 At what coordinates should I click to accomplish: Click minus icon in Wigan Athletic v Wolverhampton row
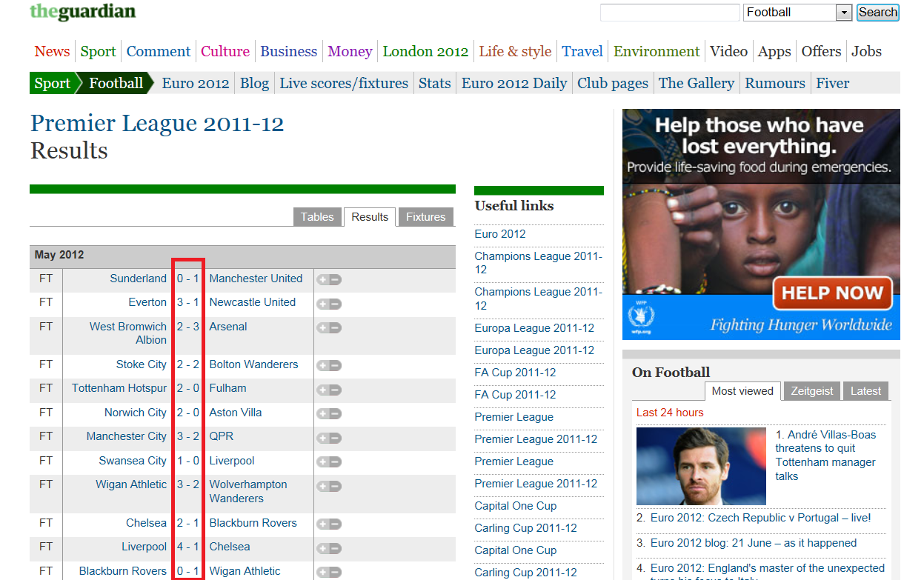[x=336, y=486]
